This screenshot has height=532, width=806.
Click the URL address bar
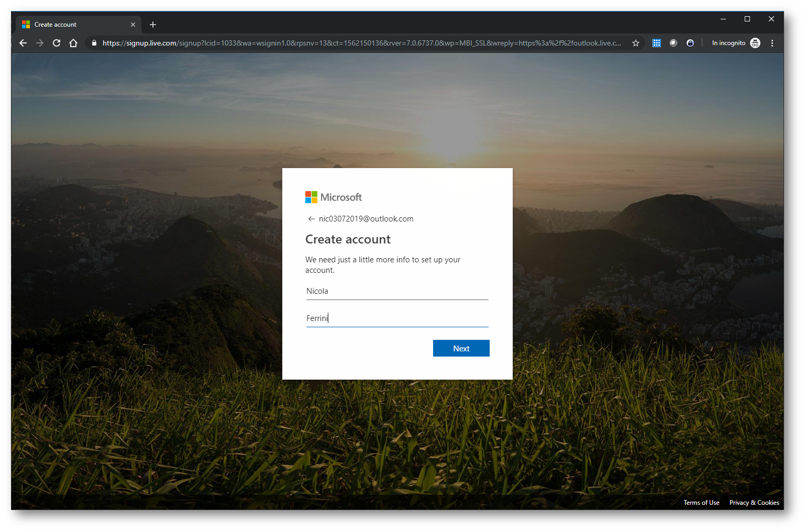361,43
